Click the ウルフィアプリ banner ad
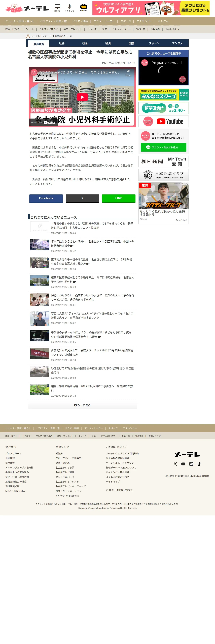The image size is (215, 644). pos(151,8)
